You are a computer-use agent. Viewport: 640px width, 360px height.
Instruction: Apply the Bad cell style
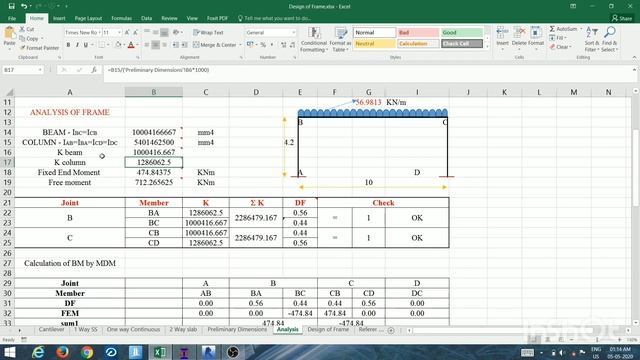[x=418, y=32]
